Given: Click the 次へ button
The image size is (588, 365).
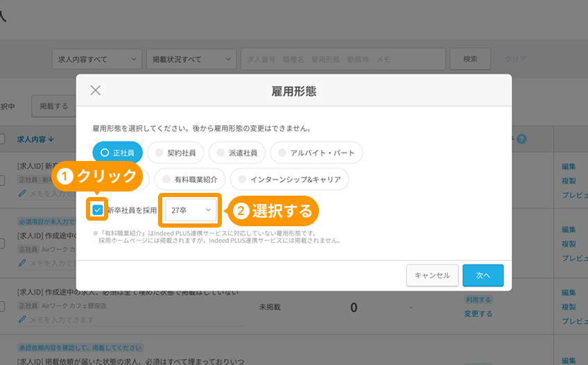Looking at the screenshot, I should (483, 275).
